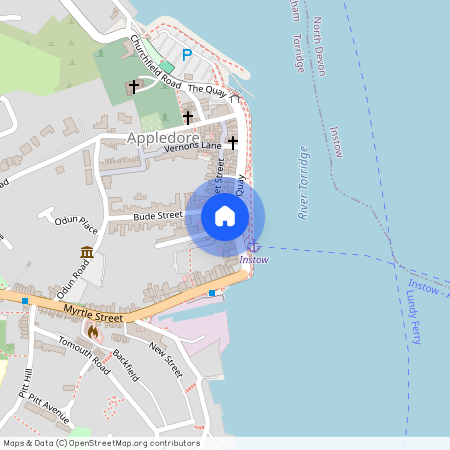Click the western bus stop square on Myrtle Street
The image size is (450, 450).
coord(25,301)
